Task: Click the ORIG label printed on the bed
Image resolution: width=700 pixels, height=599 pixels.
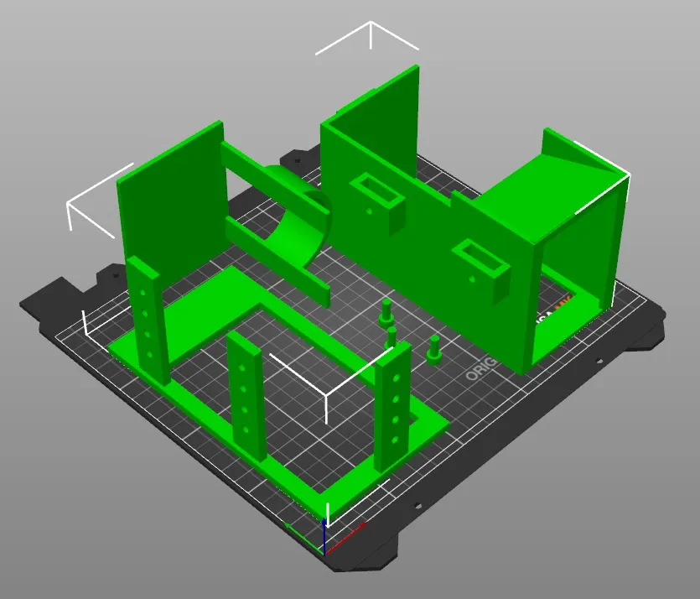Action: point(480,369)
